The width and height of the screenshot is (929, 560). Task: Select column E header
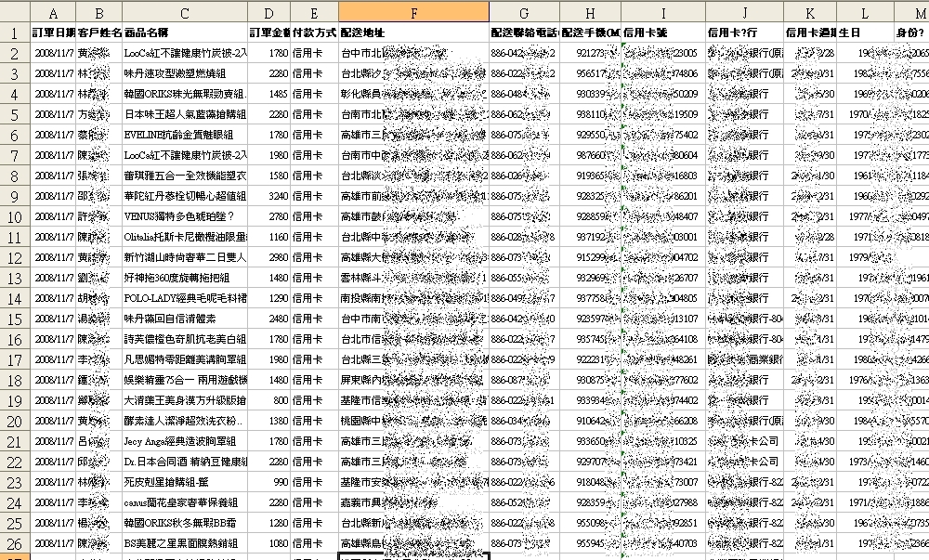[x=315, y=12]
